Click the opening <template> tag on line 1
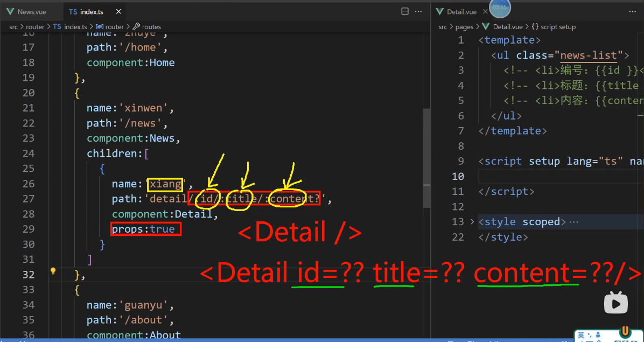Viewport: 644px width, 342px height. point(509,40)
